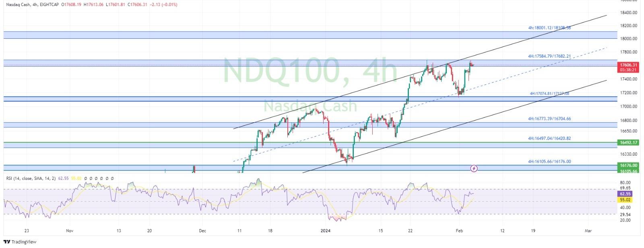Click the purple 62.55 RSI axis label
Screen dimensions: 644x248
coord(625,194)
